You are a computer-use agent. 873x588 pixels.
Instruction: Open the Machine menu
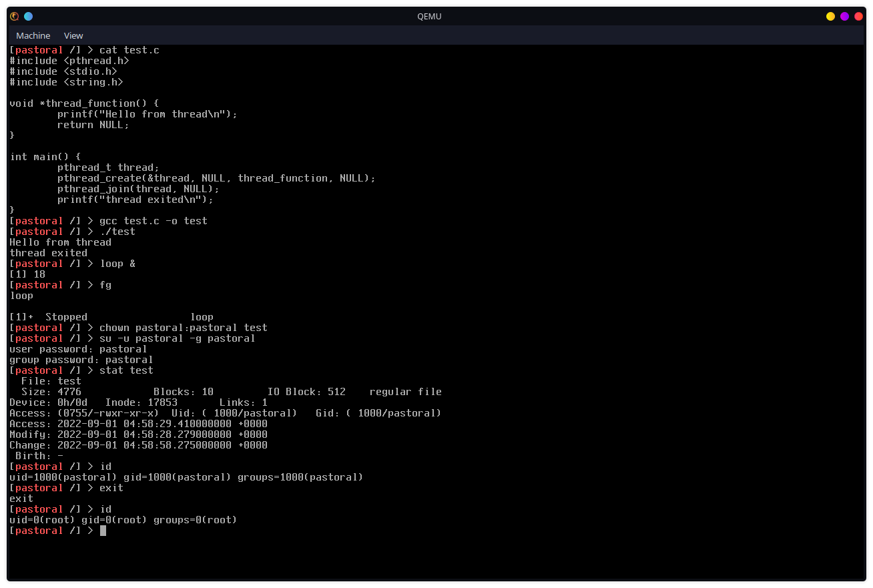pyautogui.click(x=33, y=35)
